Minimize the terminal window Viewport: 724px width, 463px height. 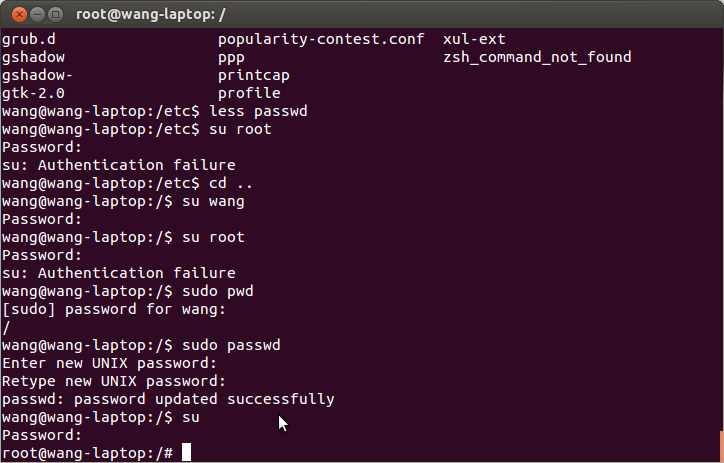(37, 15)
